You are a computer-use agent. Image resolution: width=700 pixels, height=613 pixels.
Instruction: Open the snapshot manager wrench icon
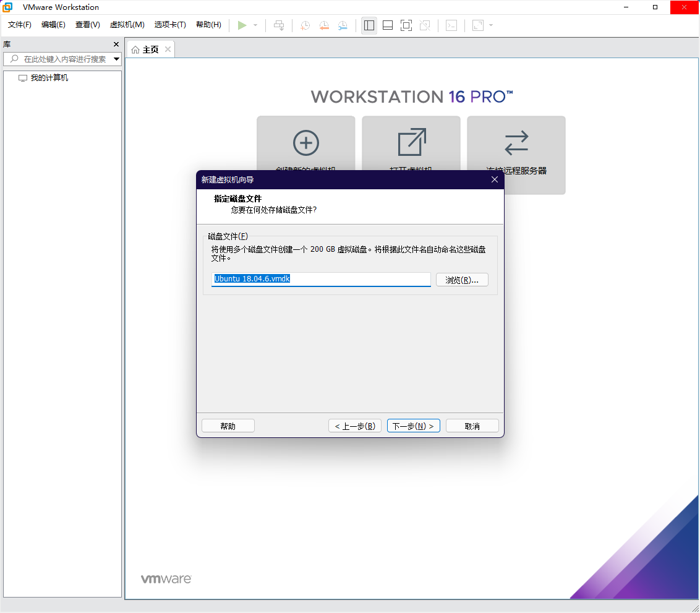tap(343, 25)
